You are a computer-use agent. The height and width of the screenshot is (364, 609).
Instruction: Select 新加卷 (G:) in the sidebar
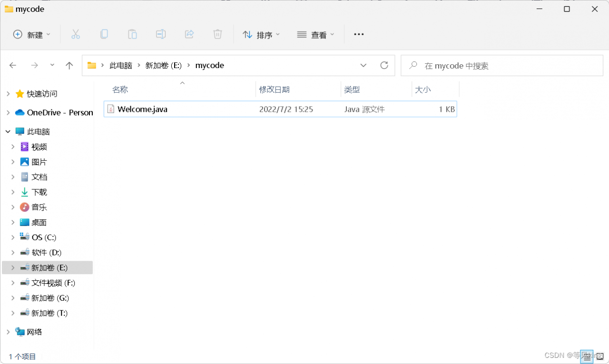pyautogui.click(x=48, y=298)
